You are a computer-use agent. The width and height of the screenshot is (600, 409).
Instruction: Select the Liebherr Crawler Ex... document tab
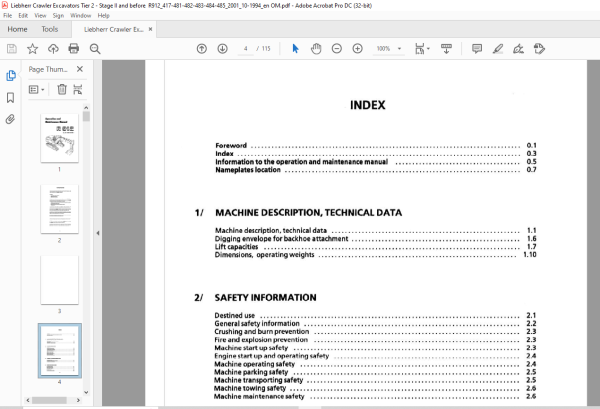[x=114, y=29]
